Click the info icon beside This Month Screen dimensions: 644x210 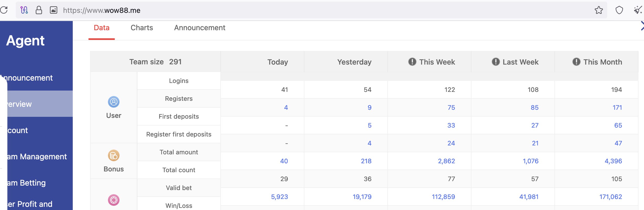coord(576,62)
